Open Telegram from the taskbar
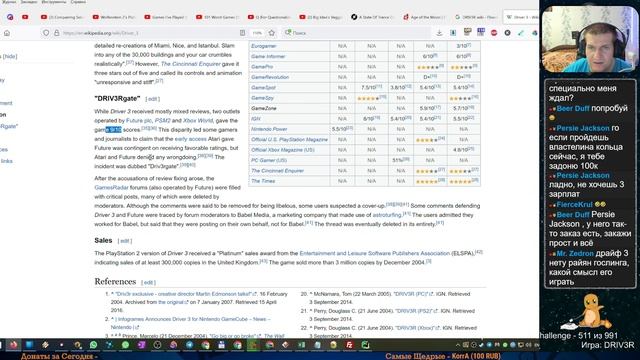 point(189,345)
